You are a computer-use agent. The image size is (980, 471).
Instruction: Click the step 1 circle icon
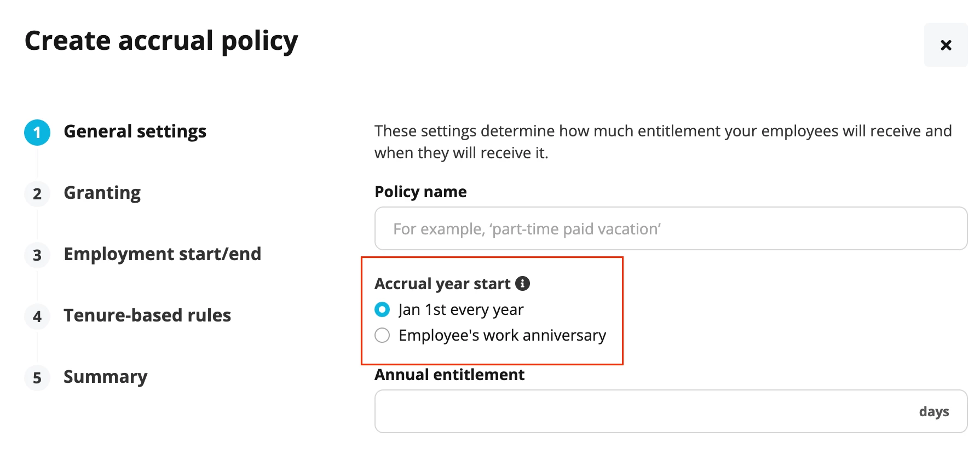[37, 133]
